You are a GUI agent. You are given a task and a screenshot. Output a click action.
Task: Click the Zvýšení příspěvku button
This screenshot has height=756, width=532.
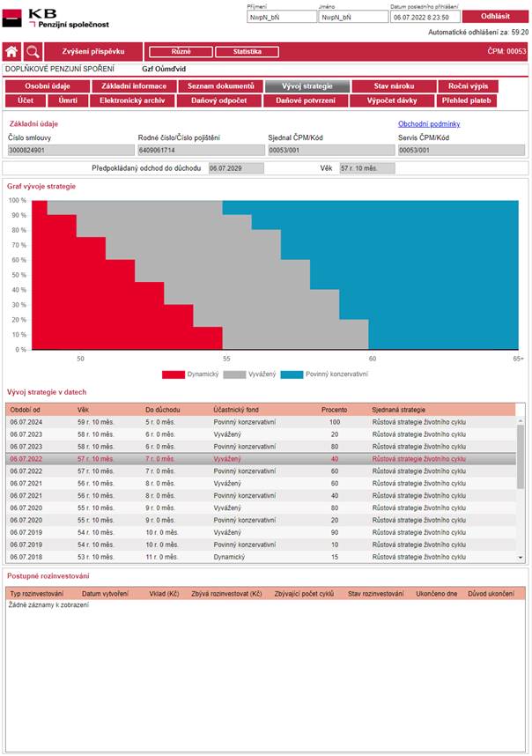click(x=92, y=52)
